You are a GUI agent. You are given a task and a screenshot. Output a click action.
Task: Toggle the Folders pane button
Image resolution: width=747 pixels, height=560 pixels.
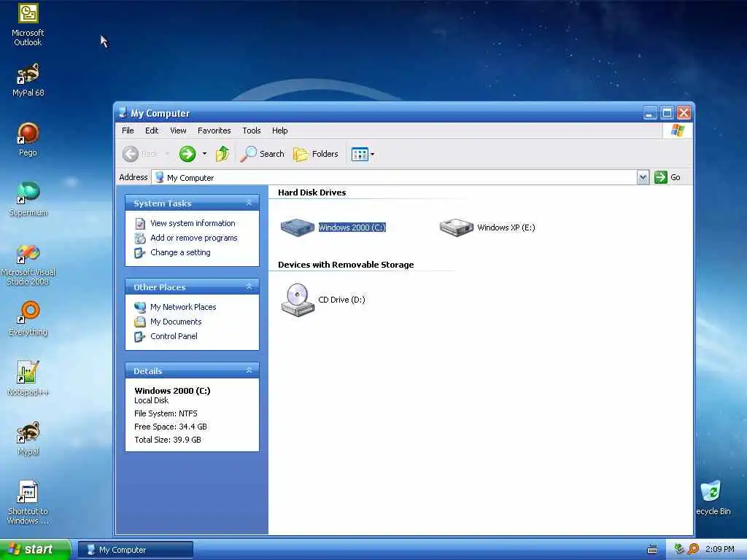316,154
